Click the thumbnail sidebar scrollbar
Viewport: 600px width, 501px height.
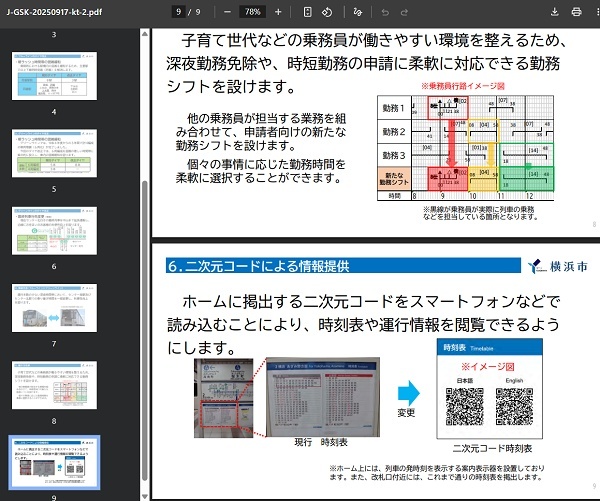coord(145,300)
